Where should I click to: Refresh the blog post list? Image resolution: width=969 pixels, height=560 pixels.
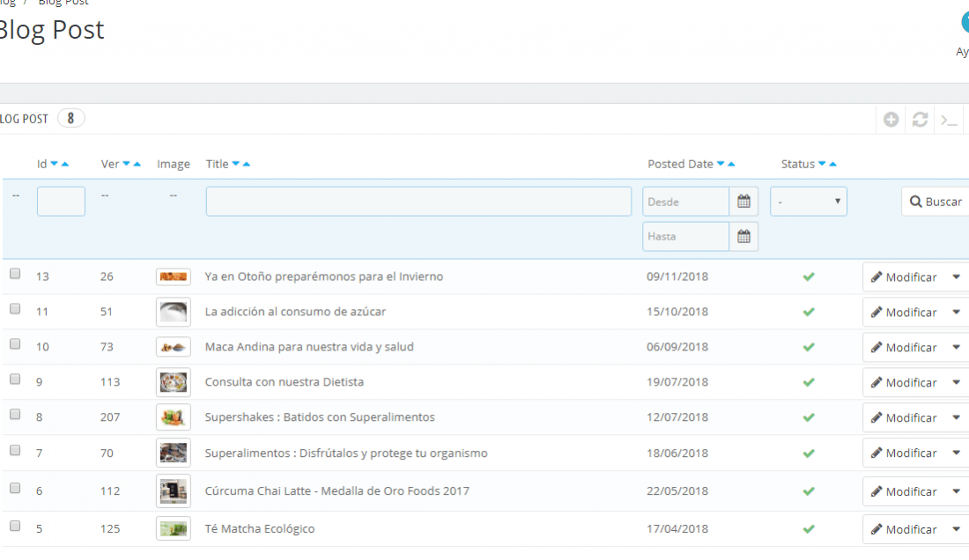tap(920, 119)
